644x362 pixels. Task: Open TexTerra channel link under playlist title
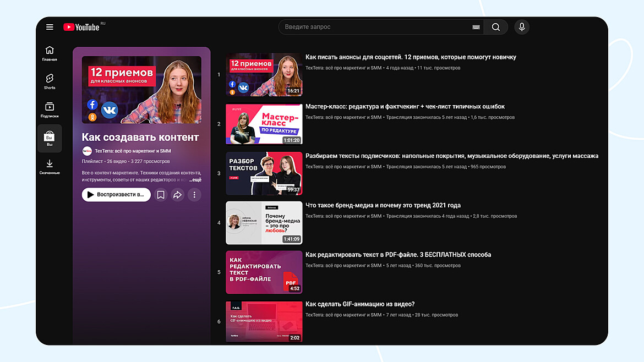tap(132, 151)
